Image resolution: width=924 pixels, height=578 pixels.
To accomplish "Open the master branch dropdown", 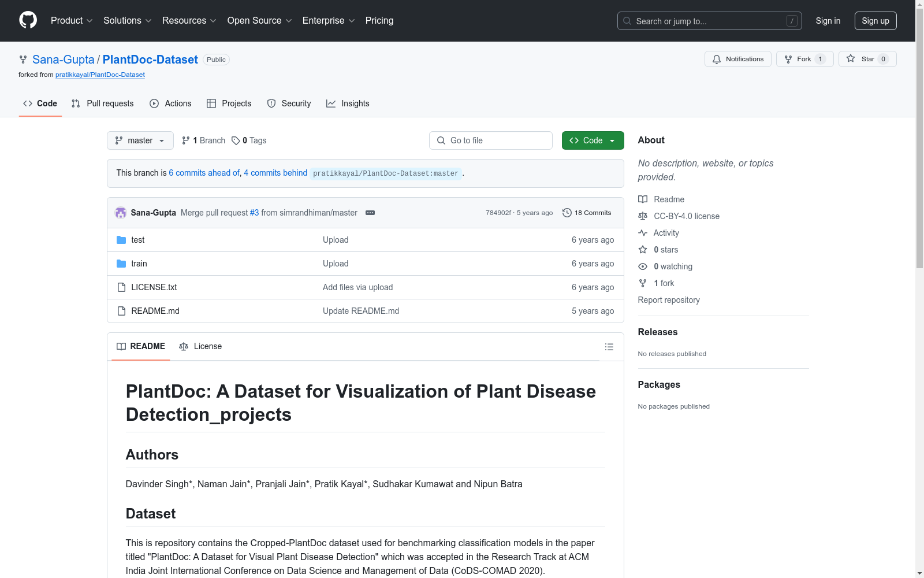I will [x=140, y=140].
